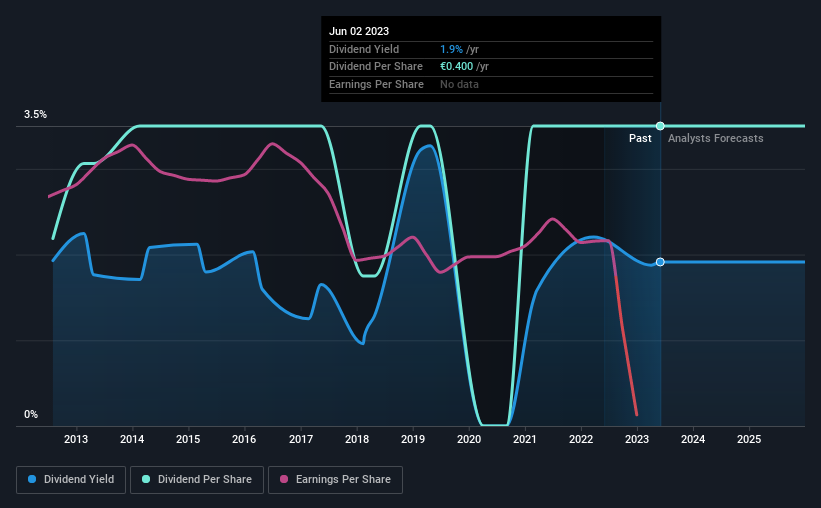Click the tooltip 'Dividend Yield' row label
This screenshot has height=508, width=821.
click(364, 49)
